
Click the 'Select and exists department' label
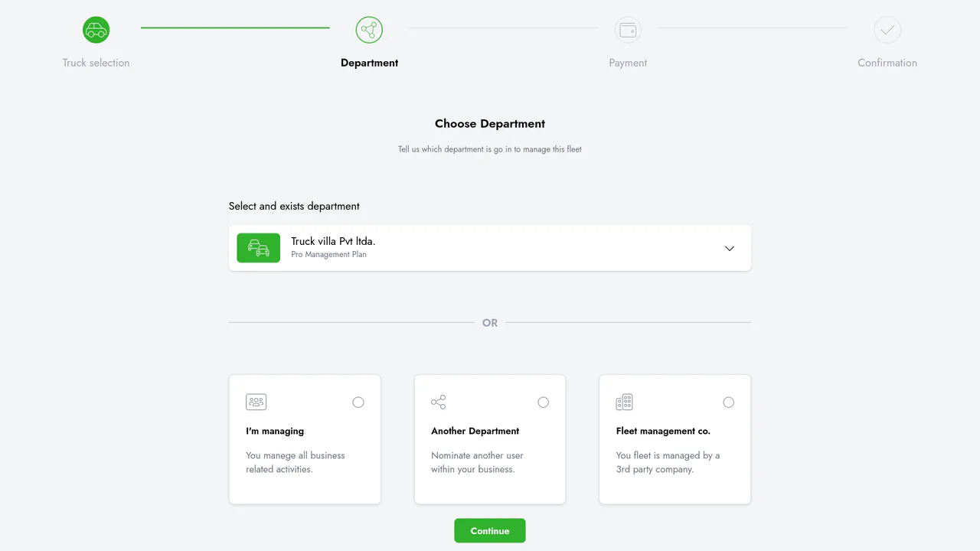click(x=294, y=206)
